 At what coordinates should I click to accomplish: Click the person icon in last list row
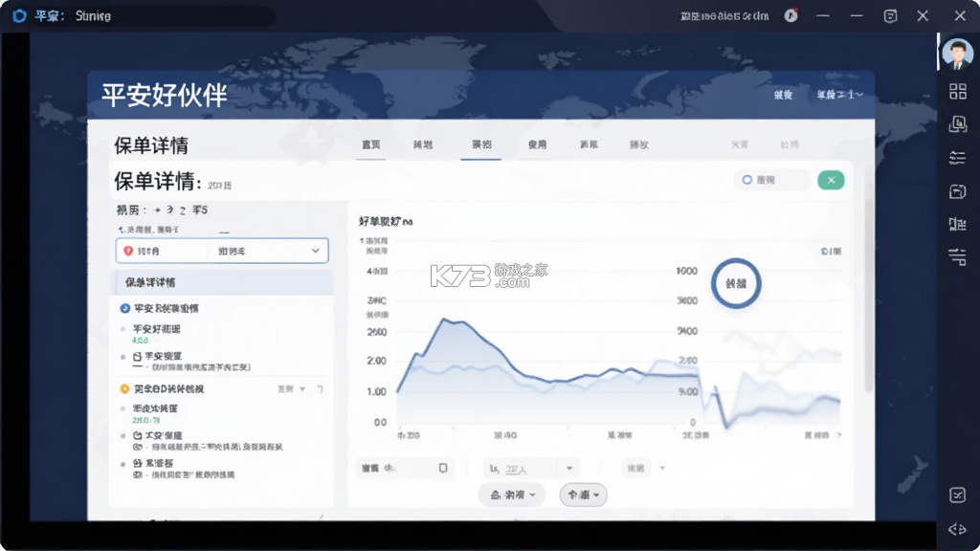(138, 464)
